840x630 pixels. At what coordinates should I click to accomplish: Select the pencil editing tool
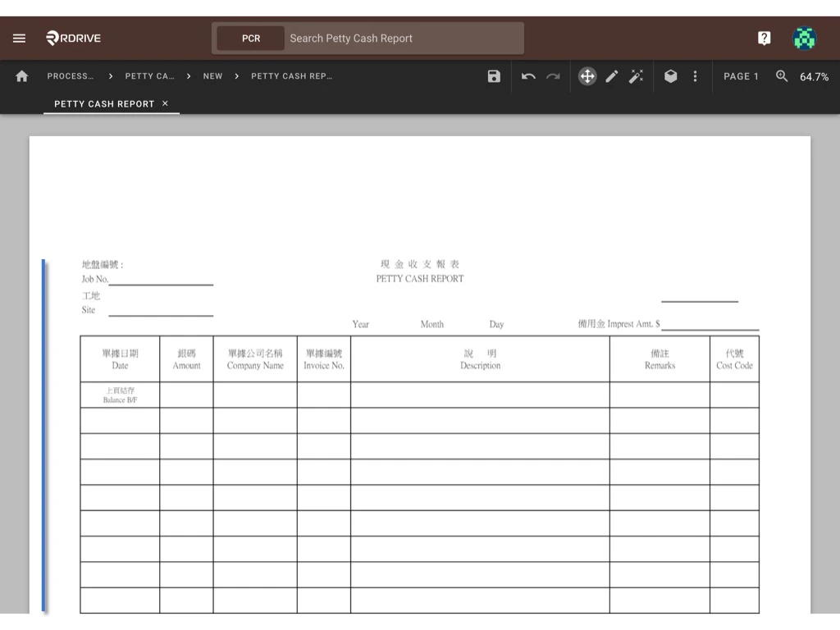(612, 75)
